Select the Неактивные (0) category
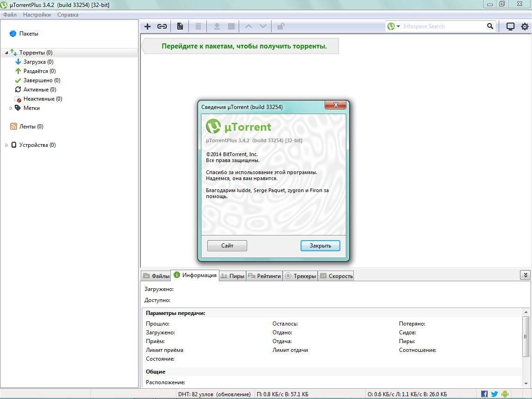Image resolution: width=532 pixels, height=399 pixels. pyautogui.click(x=43, y=99)
